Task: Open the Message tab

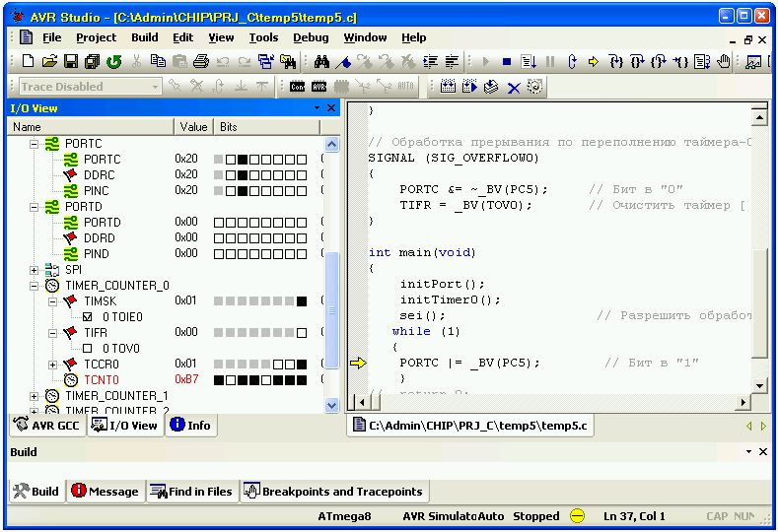Action: pyautogui.click(x=106, y=492)
